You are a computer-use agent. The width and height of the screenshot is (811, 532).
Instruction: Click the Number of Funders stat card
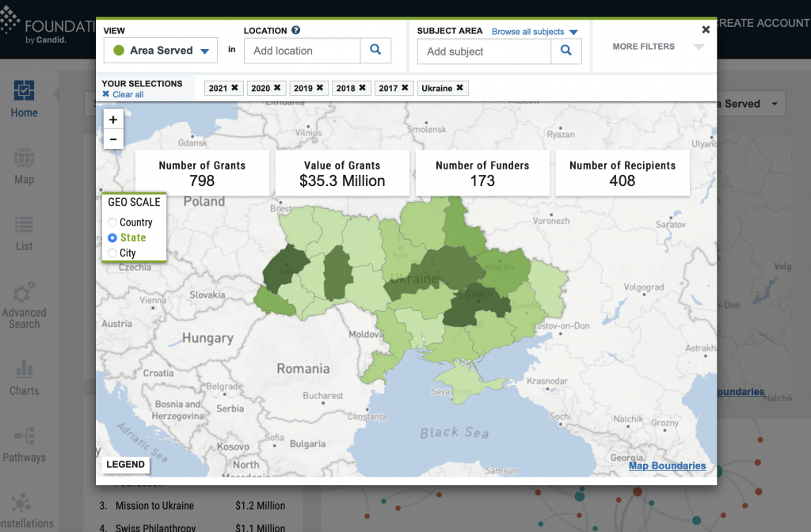(x=482, y=173)
